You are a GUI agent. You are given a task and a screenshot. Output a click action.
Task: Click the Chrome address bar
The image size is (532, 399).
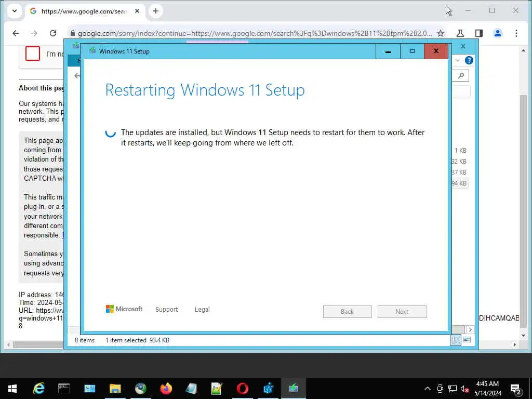click(x=255, y=33)
